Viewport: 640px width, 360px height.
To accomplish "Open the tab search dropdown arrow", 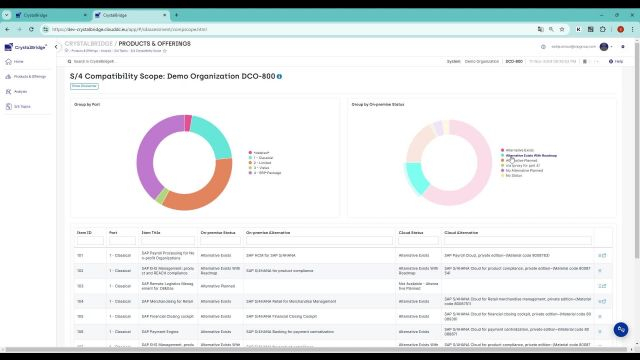I will pos(7,15).
